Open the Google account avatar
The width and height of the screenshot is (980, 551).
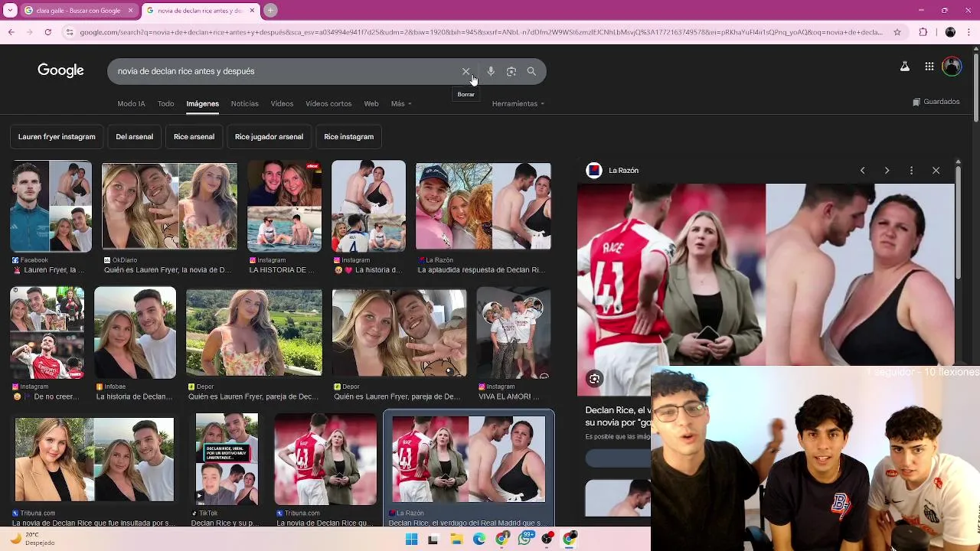[952, 67]
